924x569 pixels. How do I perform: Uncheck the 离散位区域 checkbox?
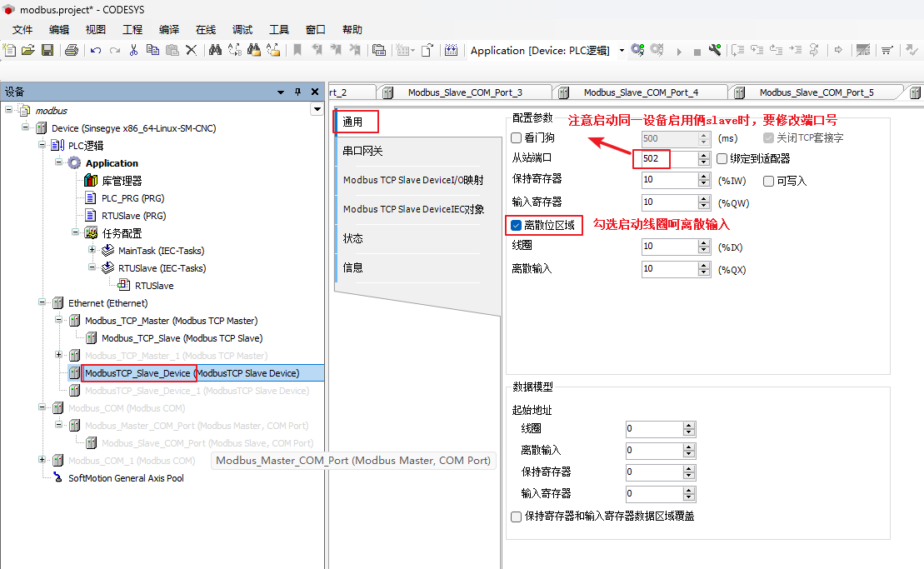pyautogui.click(x=517, y=226)
